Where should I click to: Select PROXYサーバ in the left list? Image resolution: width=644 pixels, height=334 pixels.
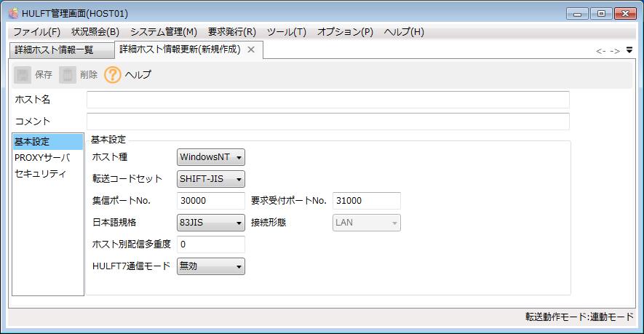click(47, 158)
